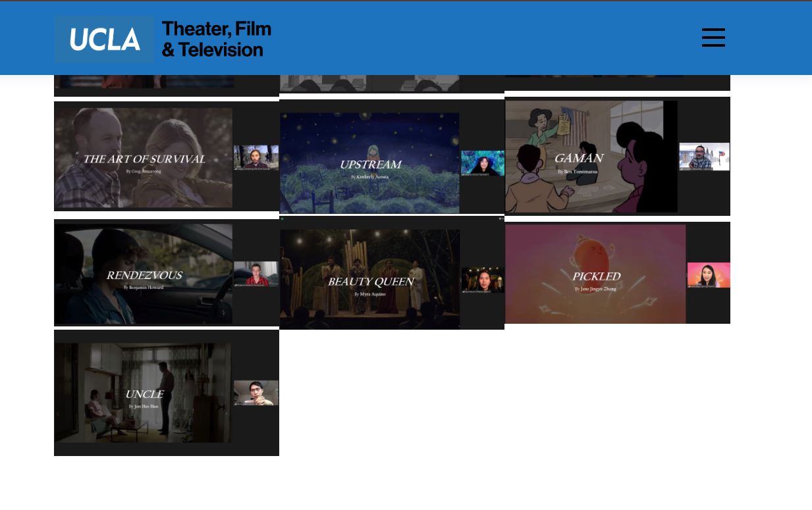The width and height of the screenshot is (812, 510).
Task: Click the presenter webcam next to Rendezvous
Action: (x=256, y=274)
